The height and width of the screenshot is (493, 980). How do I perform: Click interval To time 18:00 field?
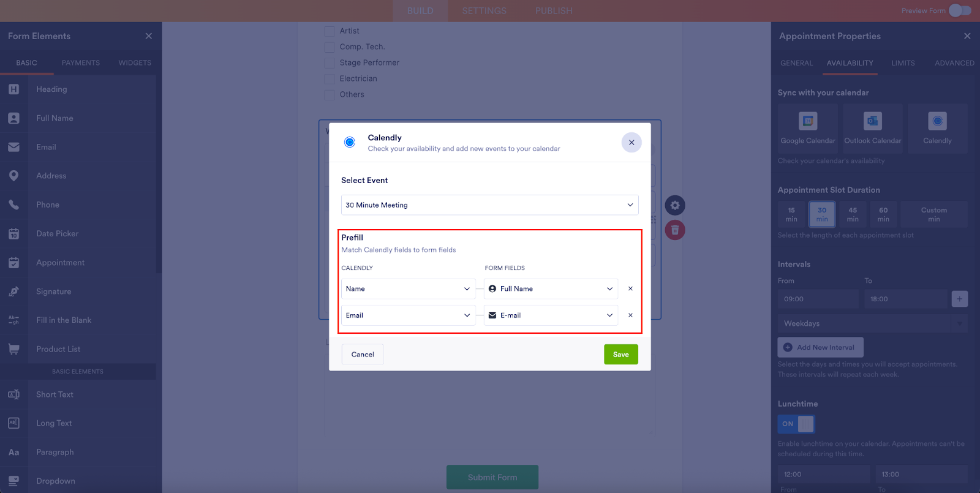click(905, 299)
